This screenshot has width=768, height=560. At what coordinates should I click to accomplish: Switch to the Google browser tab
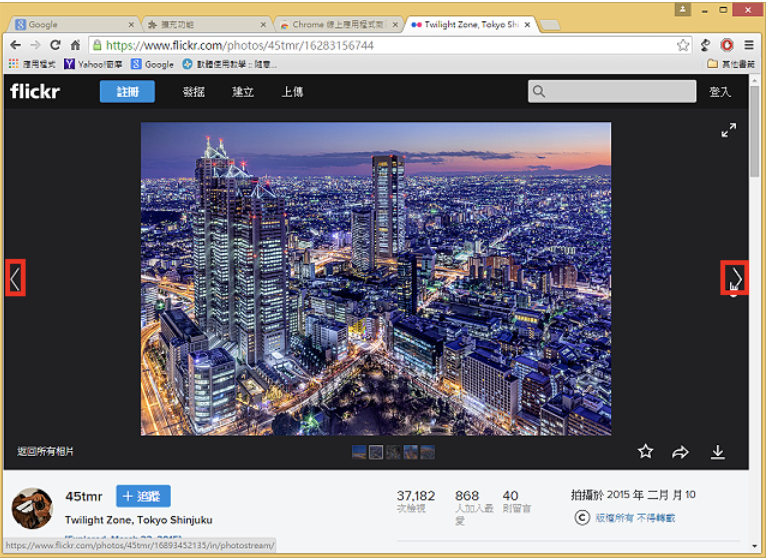coord(73,24)
